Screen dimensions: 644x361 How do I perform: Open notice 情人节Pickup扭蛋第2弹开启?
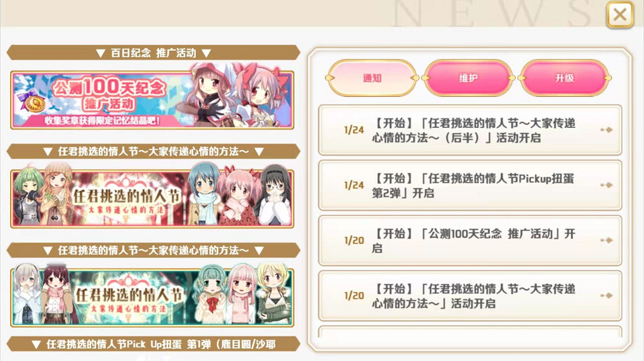pos(470,186)
